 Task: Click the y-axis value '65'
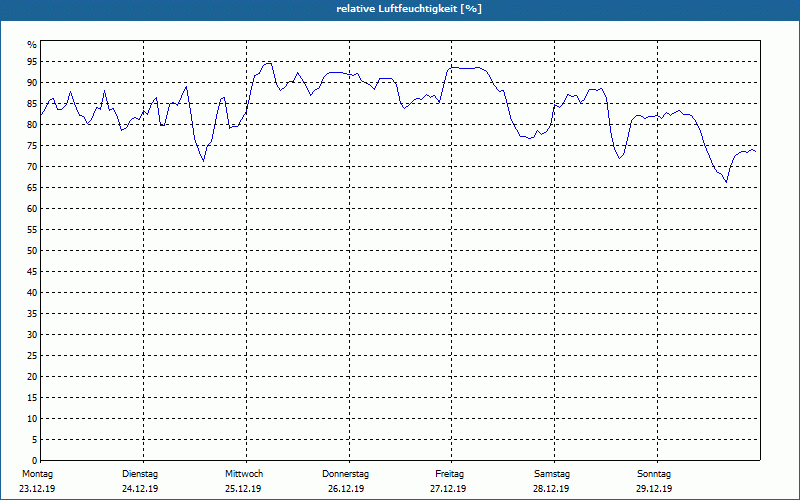point(32,188)
